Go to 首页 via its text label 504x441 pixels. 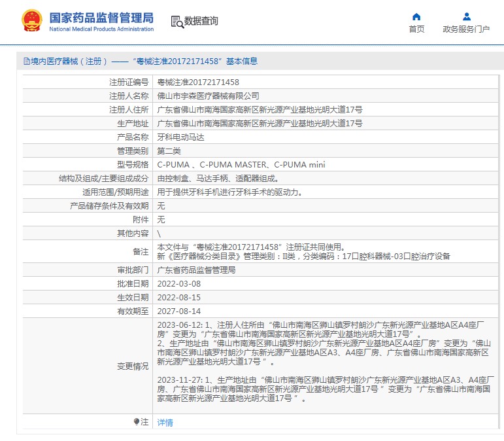tap(416, 29)
